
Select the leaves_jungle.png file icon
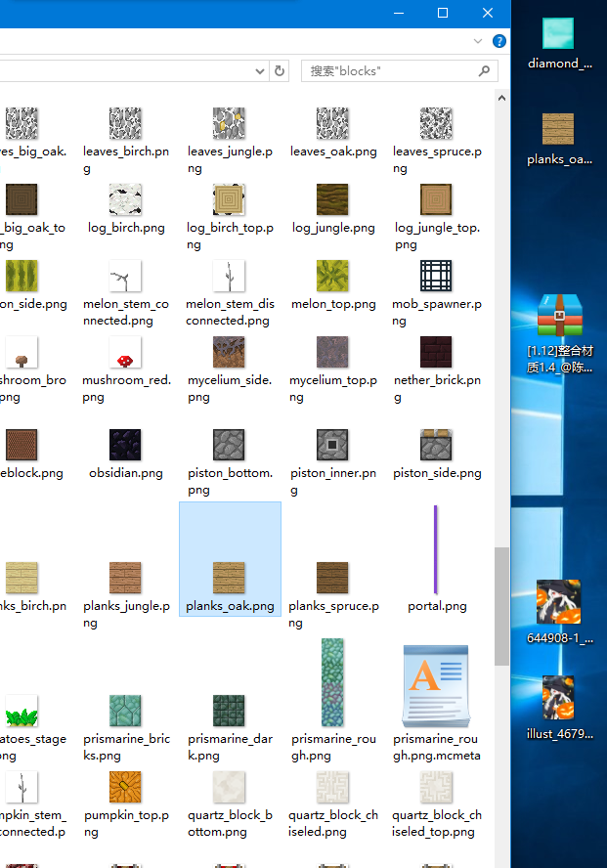point(229,123)
